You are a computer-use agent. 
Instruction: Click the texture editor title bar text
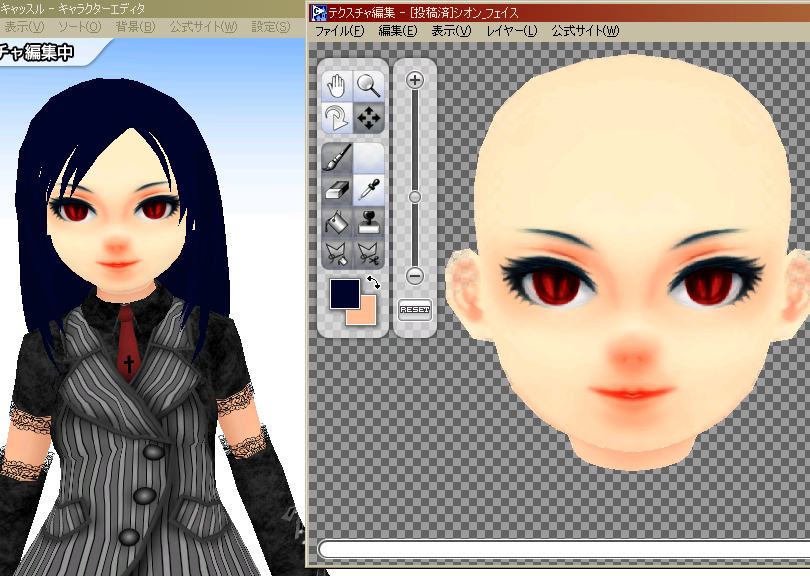[423, 13]
